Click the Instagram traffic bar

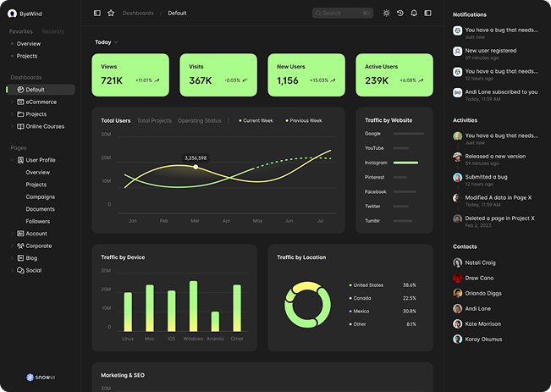[405, 163]
